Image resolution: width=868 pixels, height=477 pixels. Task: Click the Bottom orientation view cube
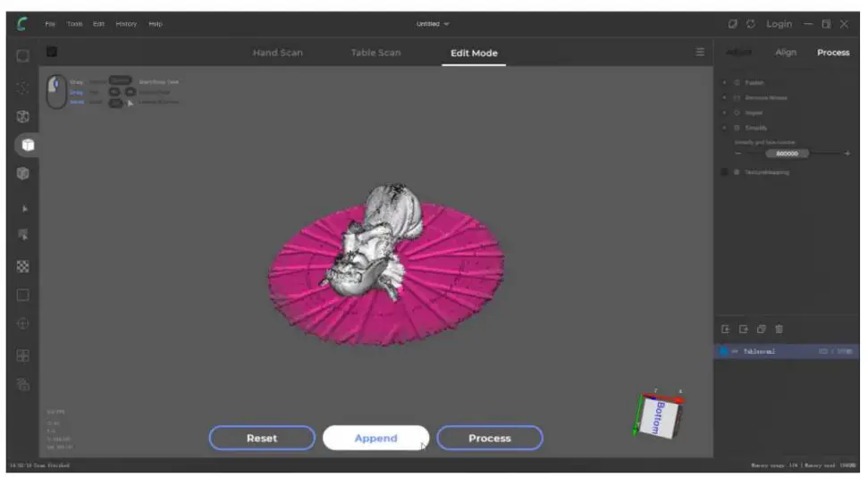click(x=658, y=416)
